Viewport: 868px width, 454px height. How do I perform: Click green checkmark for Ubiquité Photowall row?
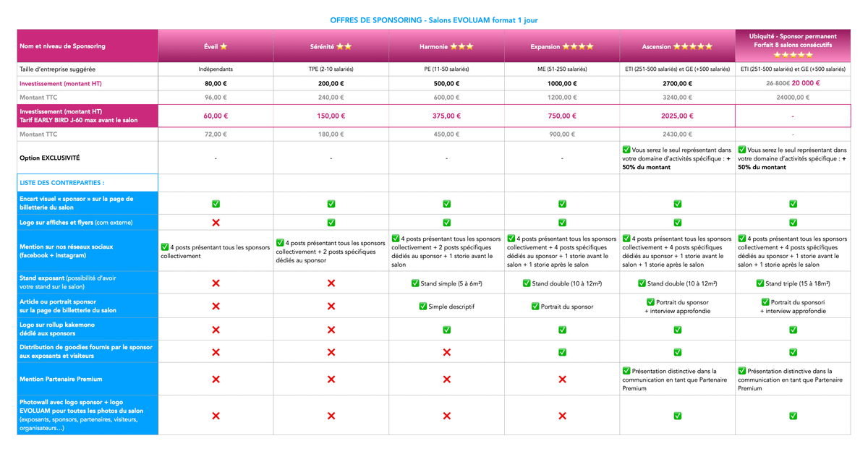point(793,416)
